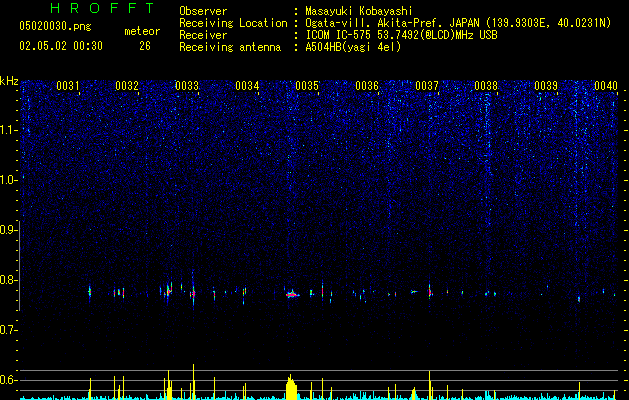Click the large yellow intensity block near 0035
This screenshot has height=400, width=629.
pyautogui.click(x=292, y=388)
